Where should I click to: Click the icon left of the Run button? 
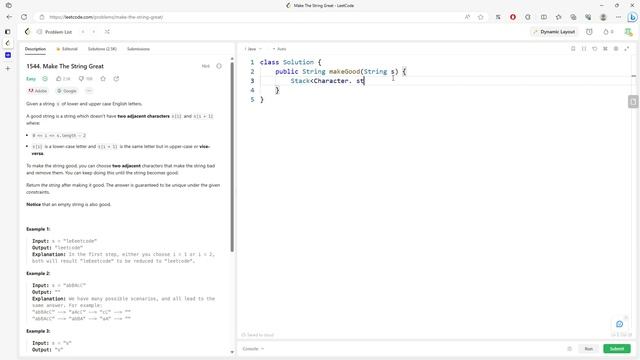[570, 349]
